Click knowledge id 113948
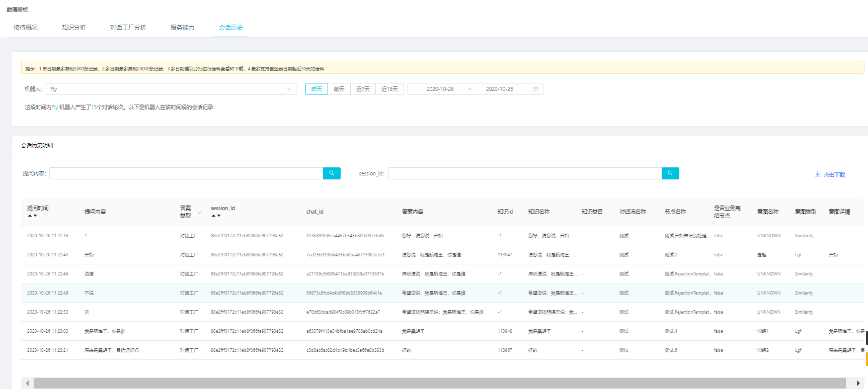868x389 pixels. coord(505,331)
